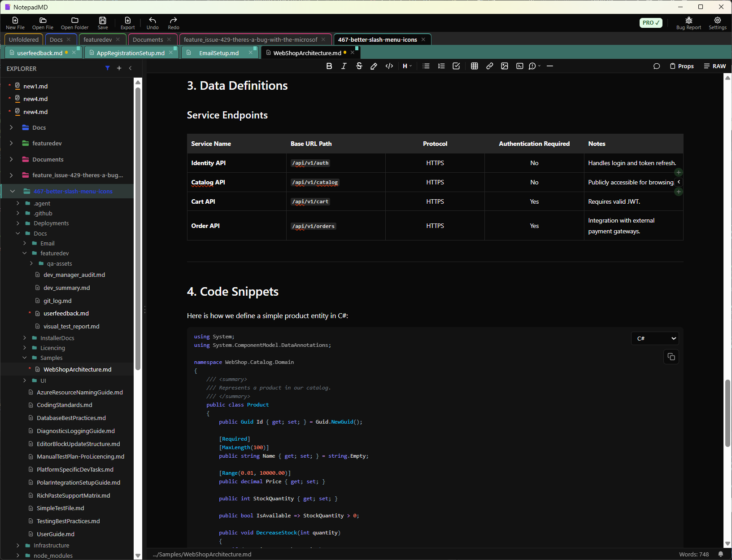Screen dimensions: 732x560
Task: Switch to the Docs workspace tab
Action: [56, 39]
